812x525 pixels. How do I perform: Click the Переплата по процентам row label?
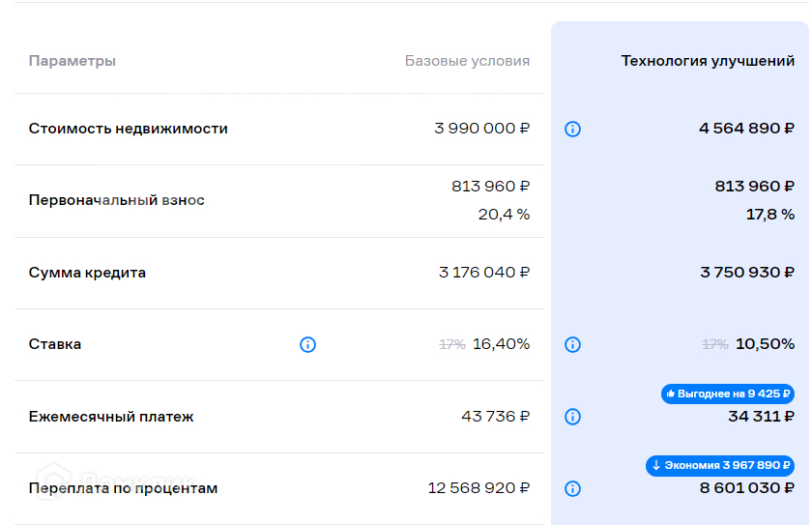pyautogui.click(x=123, y=488)
